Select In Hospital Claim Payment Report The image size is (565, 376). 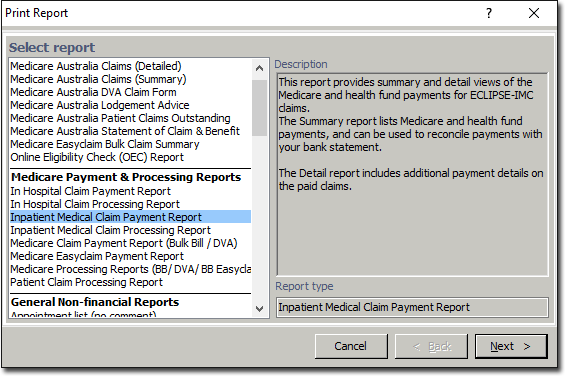pos(91,191)
